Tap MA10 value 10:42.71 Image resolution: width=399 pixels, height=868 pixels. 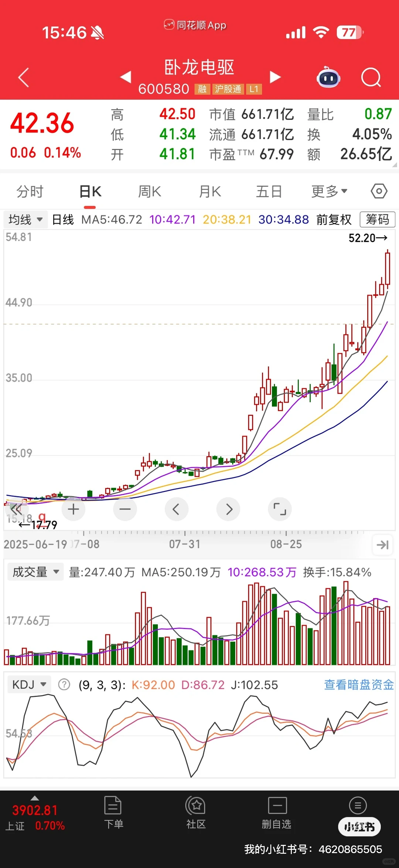(173, 220)
